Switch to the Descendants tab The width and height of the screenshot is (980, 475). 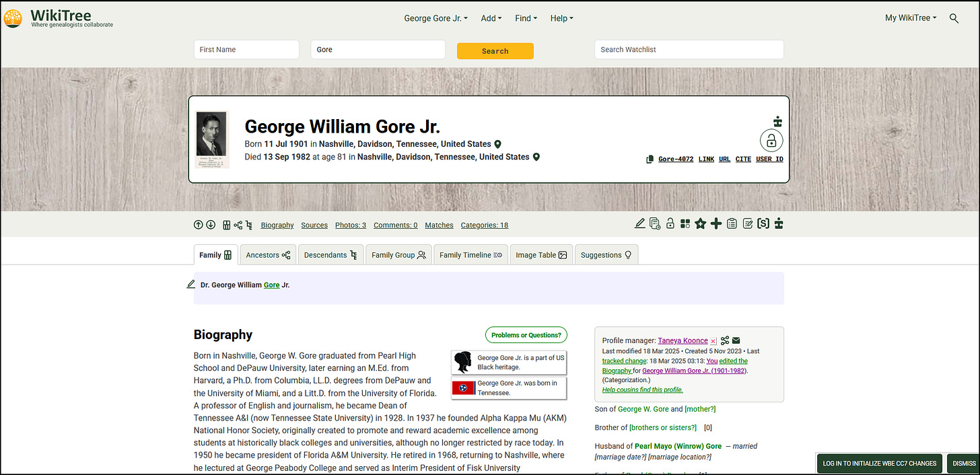pos(330,255)
